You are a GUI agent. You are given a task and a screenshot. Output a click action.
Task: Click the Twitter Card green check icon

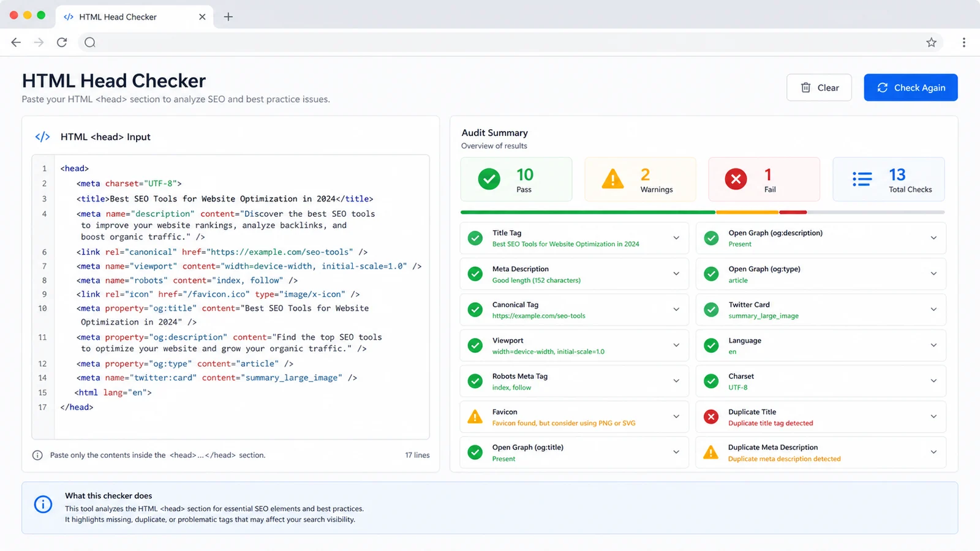[711, 310]
